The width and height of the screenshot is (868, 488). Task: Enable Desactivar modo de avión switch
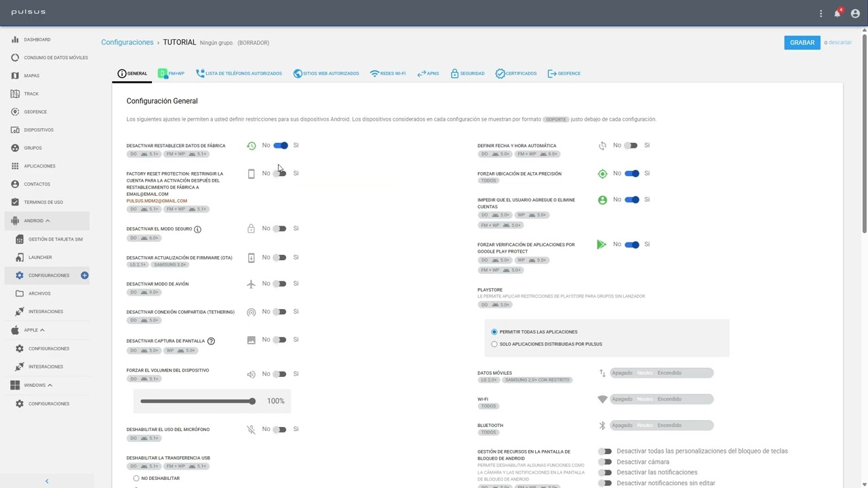[x=279, y=283]
